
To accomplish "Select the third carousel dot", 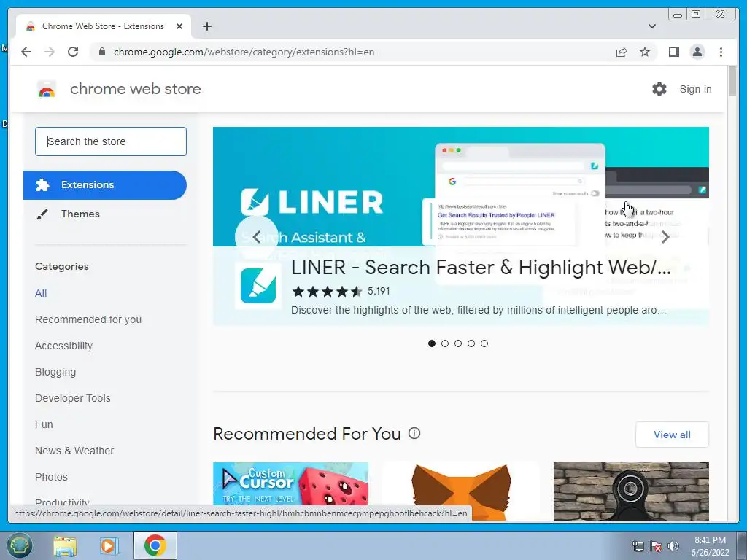I will pyautogui.click(x=458, y=343).
